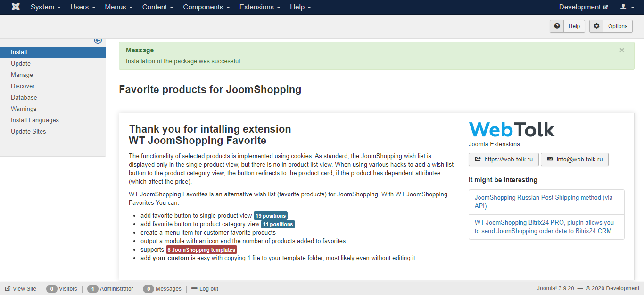Click View Site in the status bar
This screenshot has height=295, width=644.
tap(21, 289)
